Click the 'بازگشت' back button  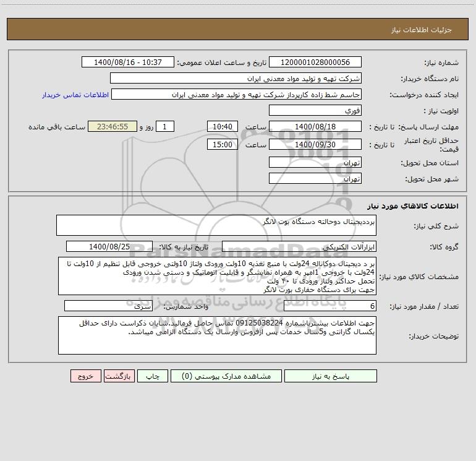pos(119,376)
